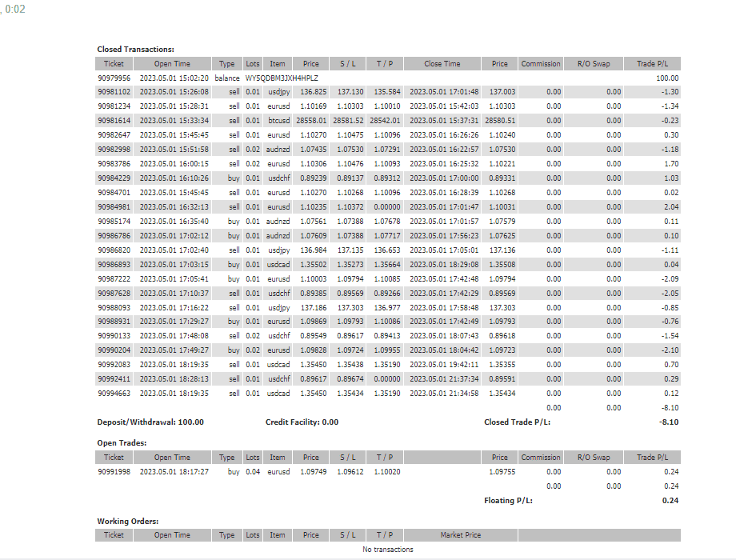Click the btcusd item cell
The height and width of the screenshot is (560, 736).
(279, 121)
